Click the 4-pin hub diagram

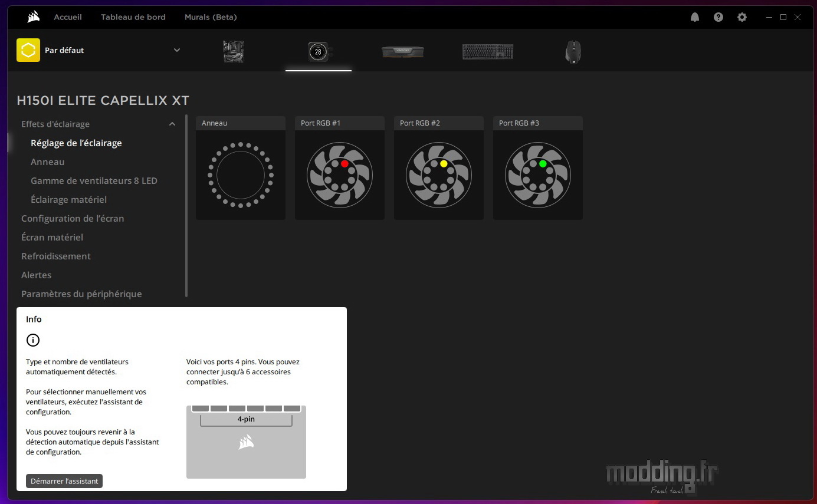click(x=246, y=442)
